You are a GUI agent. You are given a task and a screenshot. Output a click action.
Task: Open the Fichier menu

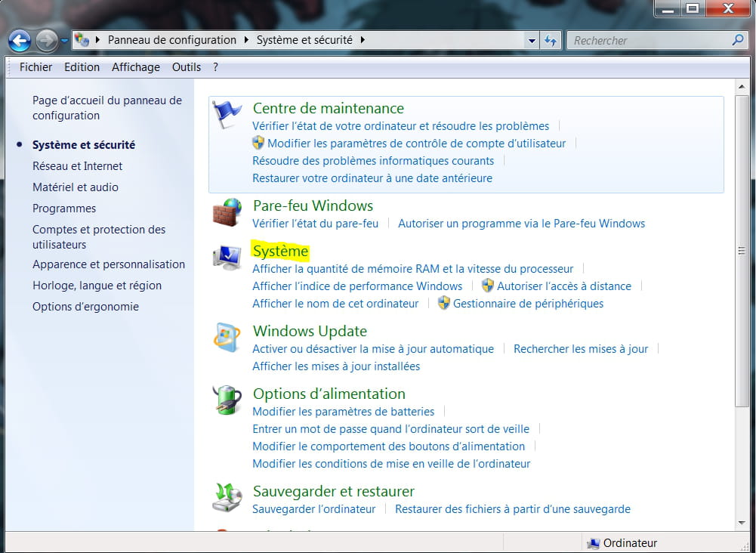tap(35, 67)
